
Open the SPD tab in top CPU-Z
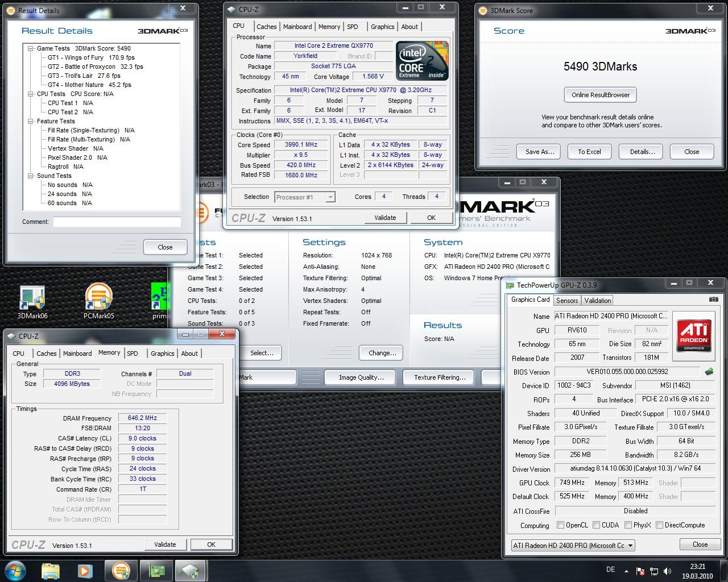[x=353, y=27]
